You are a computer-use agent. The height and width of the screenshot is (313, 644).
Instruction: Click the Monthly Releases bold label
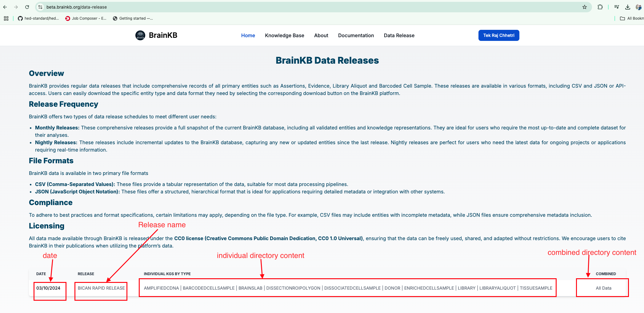[57, 128]
